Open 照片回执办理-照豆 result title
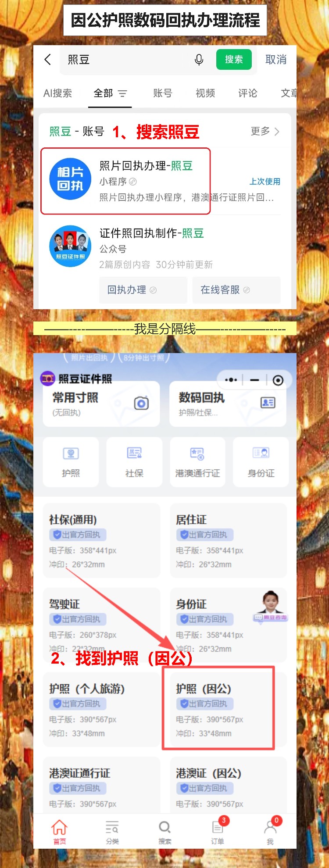 coord(146,165)
